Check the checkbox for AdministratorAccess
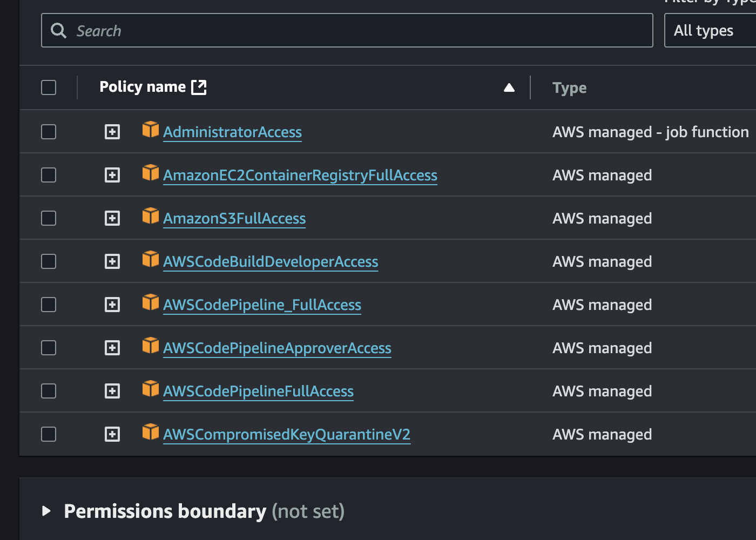This screenshot has width=756, height=540. tap(48, 131)
